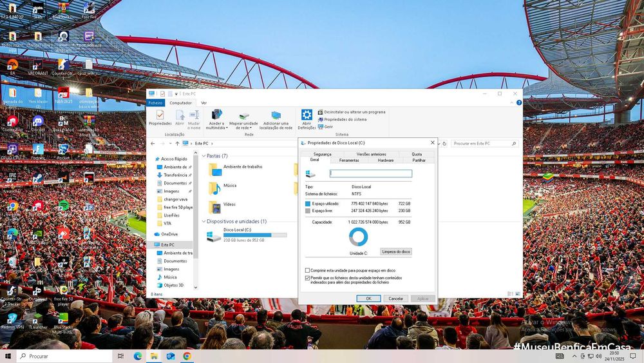
Task: Open the address bar history dropdown
Action: coord(438,144)
